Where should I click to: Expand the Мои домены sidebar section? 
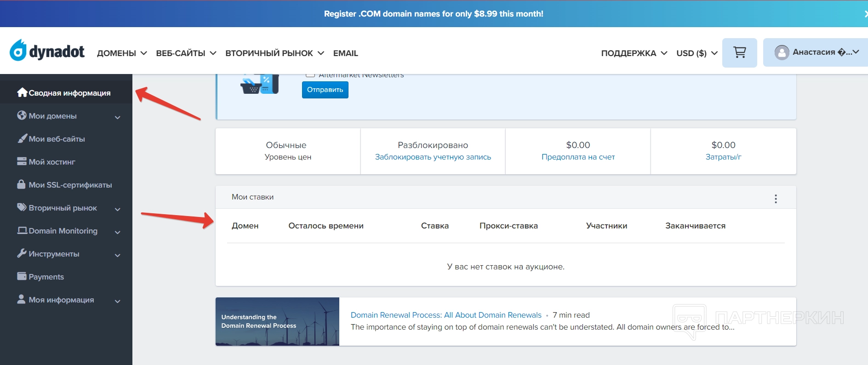pos(117,117)
